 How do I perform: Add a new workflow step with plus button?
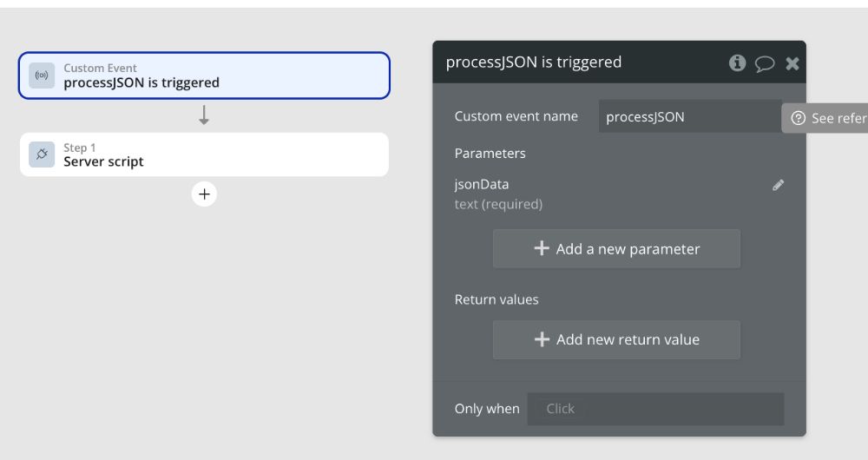(204, 194)
